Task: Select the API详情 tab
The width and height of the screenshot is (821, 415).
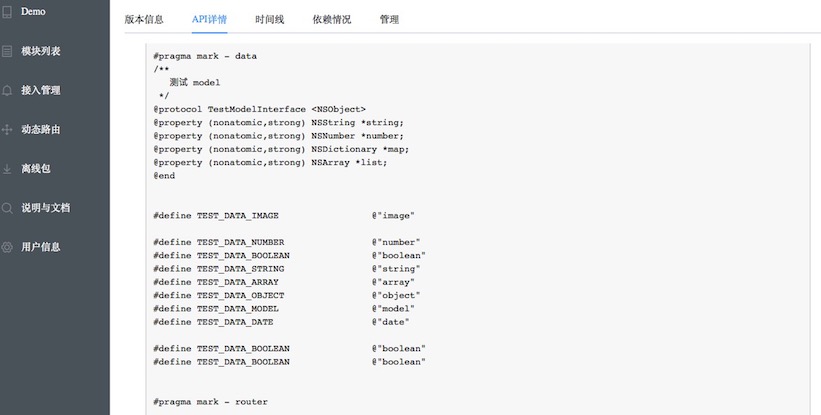Action: pyautogui.click(x=209, y=19)
